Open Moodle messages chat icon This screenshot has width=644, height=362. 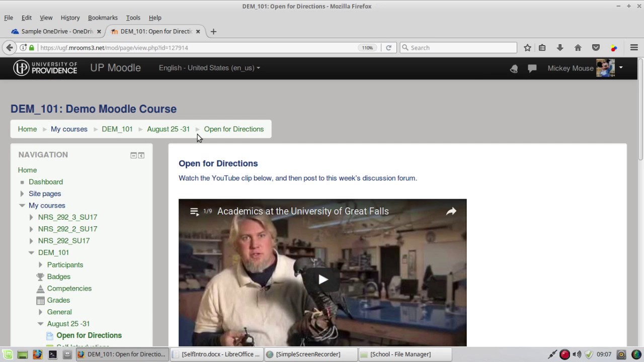point(532,68)
